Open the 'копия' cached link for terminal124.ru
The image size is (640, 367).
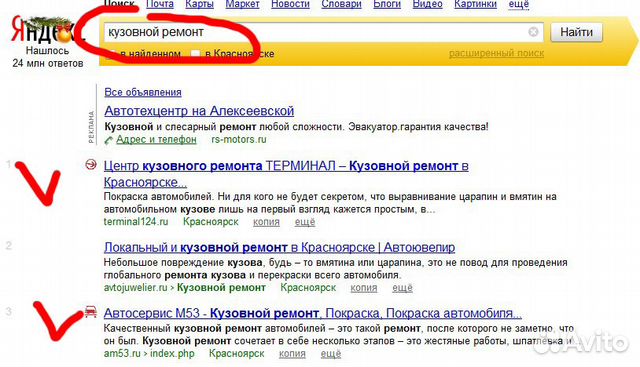click(266, 222)
